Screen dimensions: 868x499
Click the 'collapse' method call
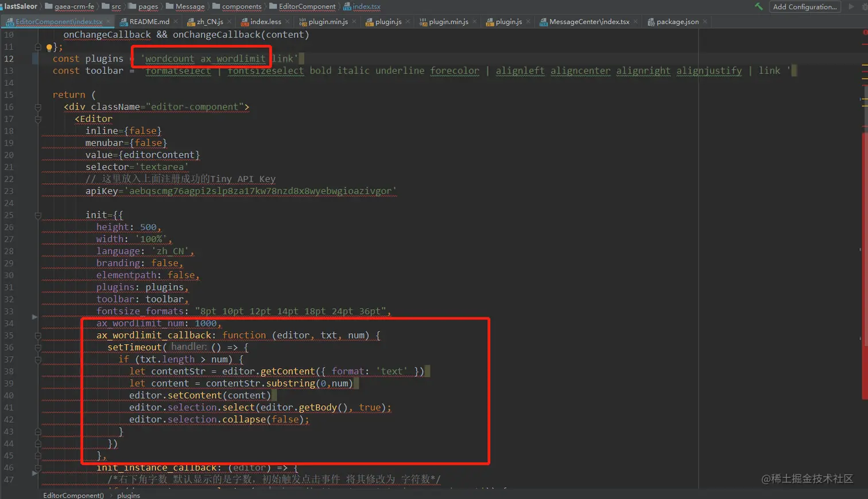click(x=244, y=420)
